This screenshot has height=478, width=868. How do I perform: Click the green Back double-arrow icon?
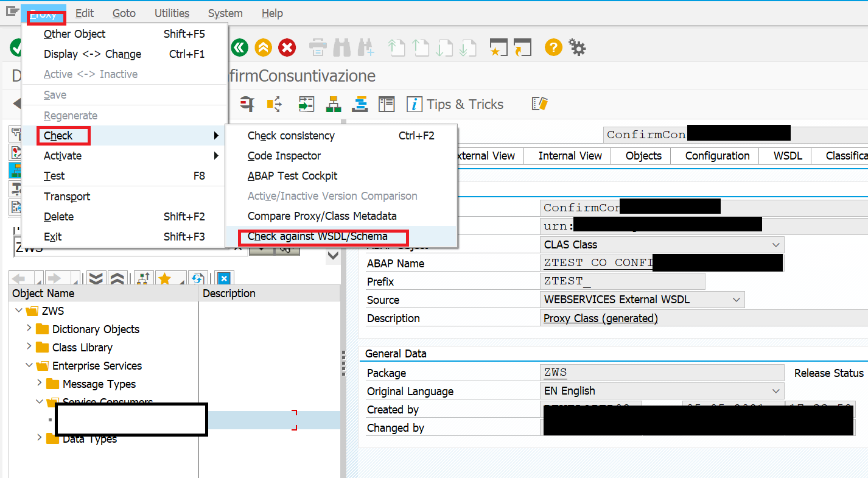pos(240,47)
